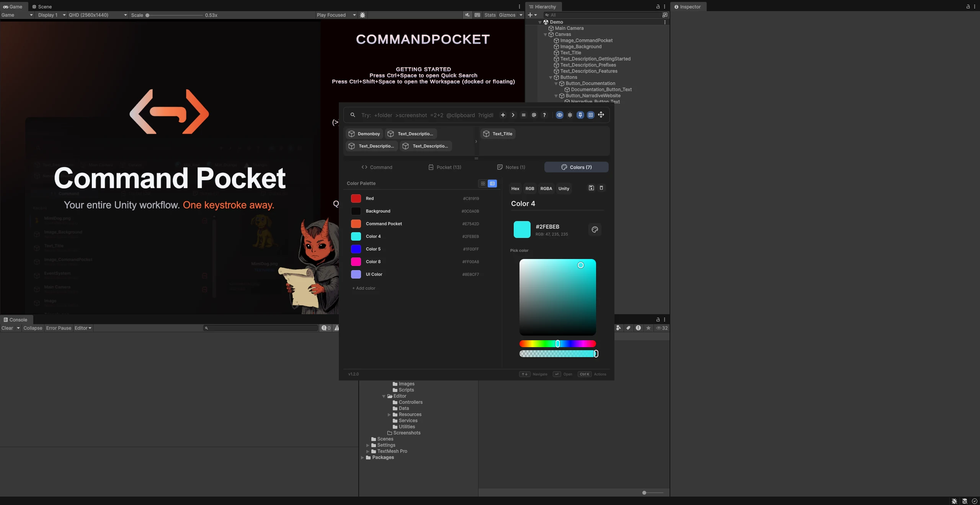Click the Hierarchy lock icon
This screenshot has height=505, width=980.
tap(658, 7)
